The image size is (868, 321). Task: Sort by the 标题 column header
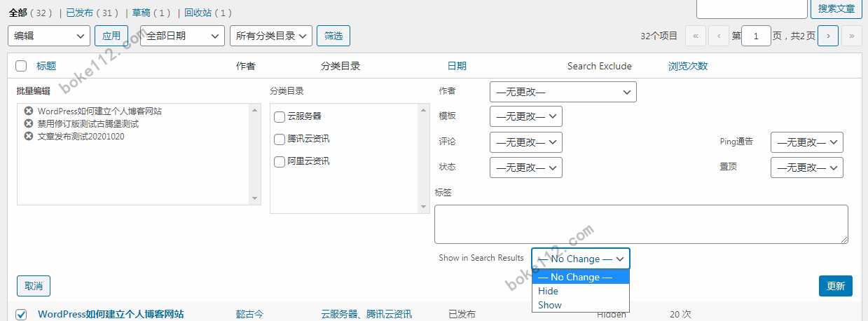pyautogui.click(x=46, y=66)
